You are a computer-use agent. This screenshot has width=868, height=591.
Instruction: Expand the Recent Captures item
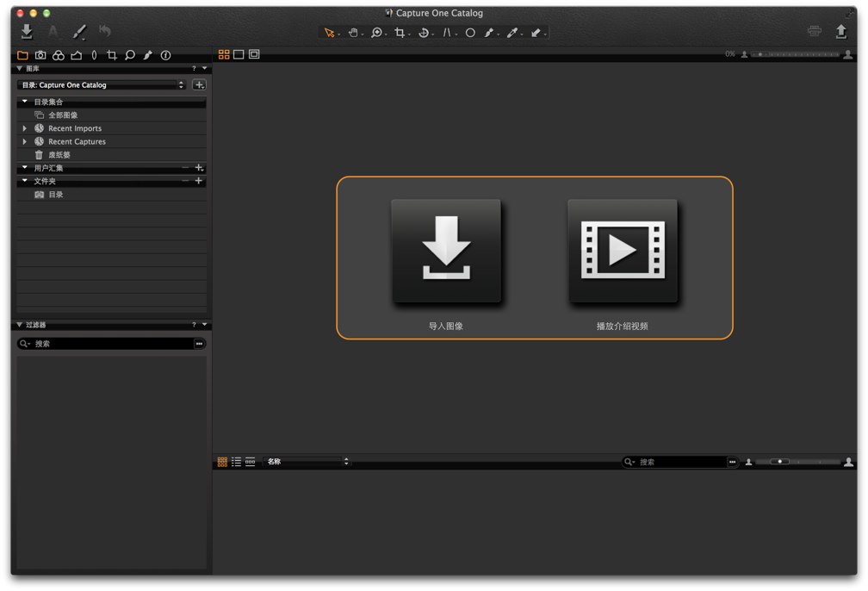point(24,142)
